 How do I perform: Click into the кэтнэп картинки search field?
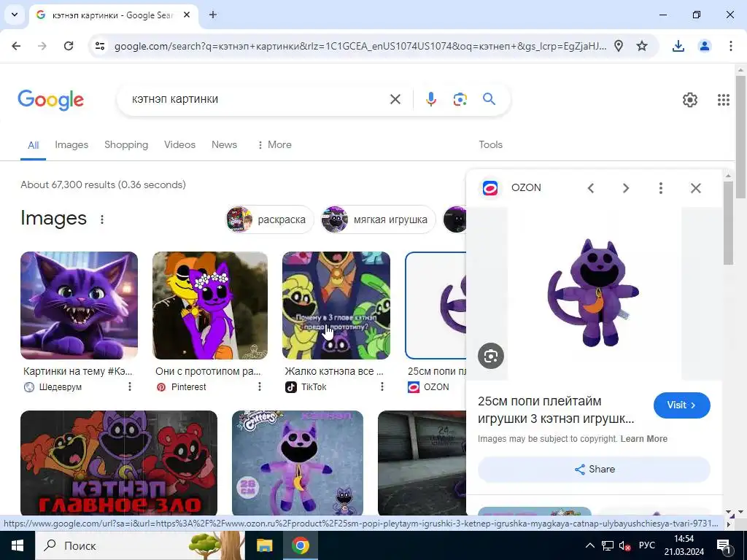coord(258,99)
